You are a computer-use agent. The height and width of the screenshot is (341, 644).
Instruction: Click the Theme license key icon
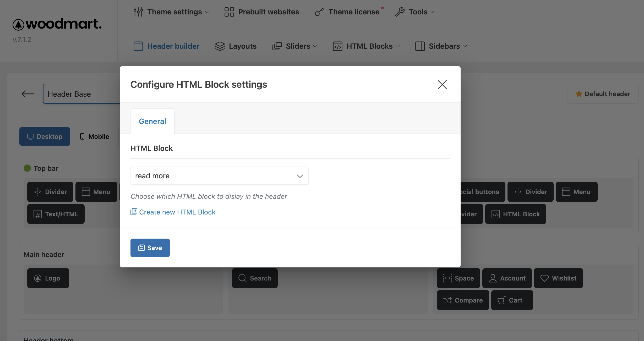(319, 12)
